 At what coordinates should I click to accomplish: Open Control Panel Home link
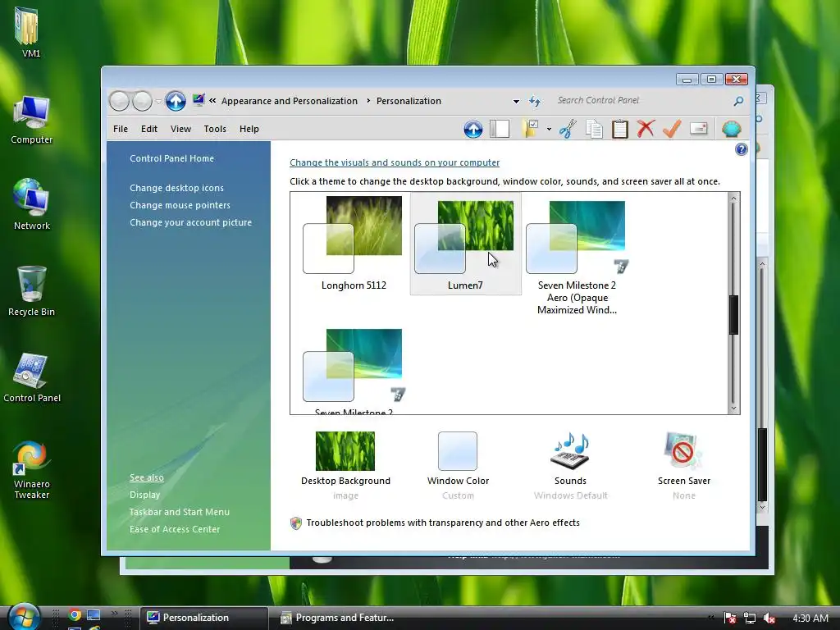tap(171, 158)
